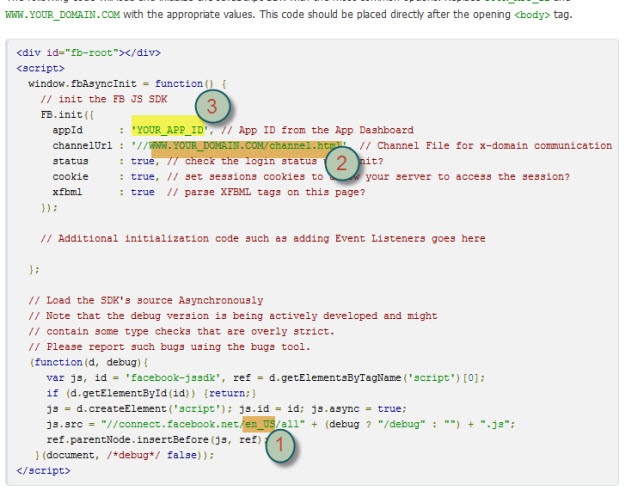Click the green <body> tag in the paragraph
The width and height of the screenshot is (630, 488).
532,15
